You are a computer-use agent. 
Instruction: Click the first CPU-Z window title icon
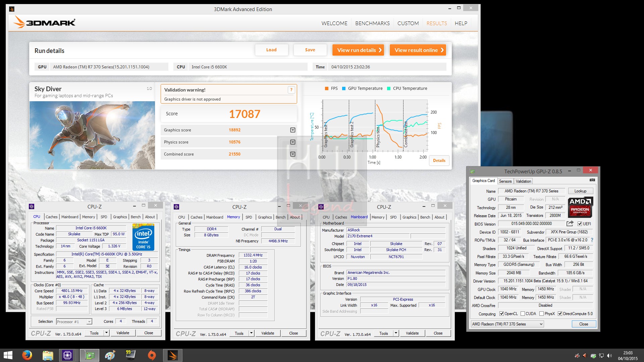(x=32, y=206)
